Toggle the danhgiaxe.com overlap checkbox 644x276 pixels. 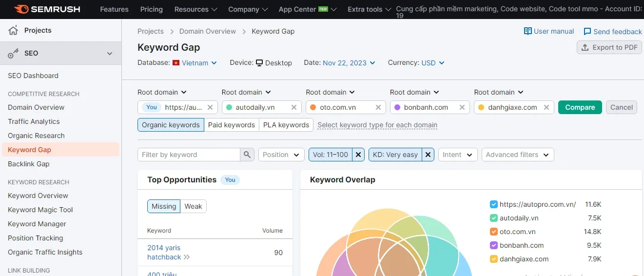tap(493, 259)
